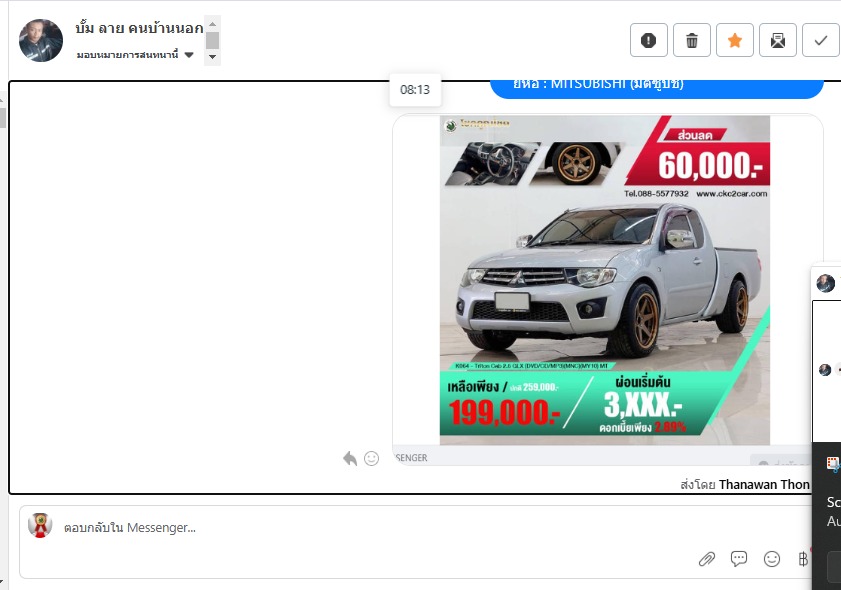Image resolution: width=841 pixels, height=590 pixels.
Task: Click the page avatar beside reply box
Action: [40, 525]
